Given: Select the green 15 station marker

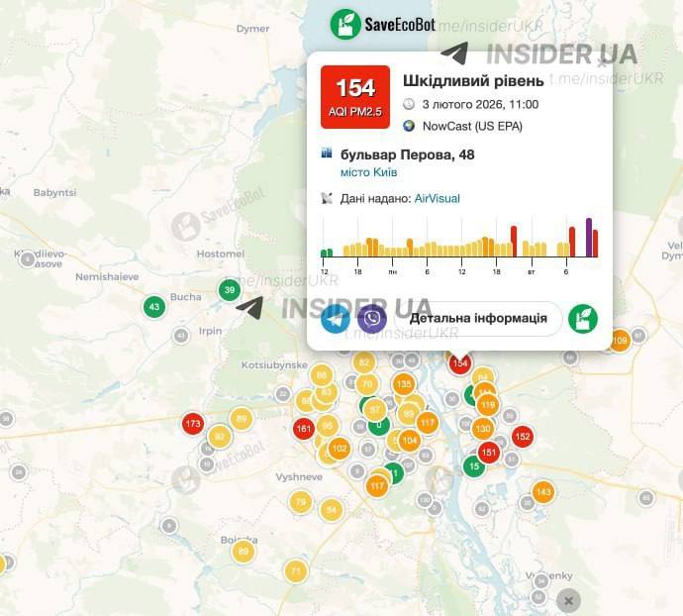Looking at the screenshot, I should click(474, 465).
